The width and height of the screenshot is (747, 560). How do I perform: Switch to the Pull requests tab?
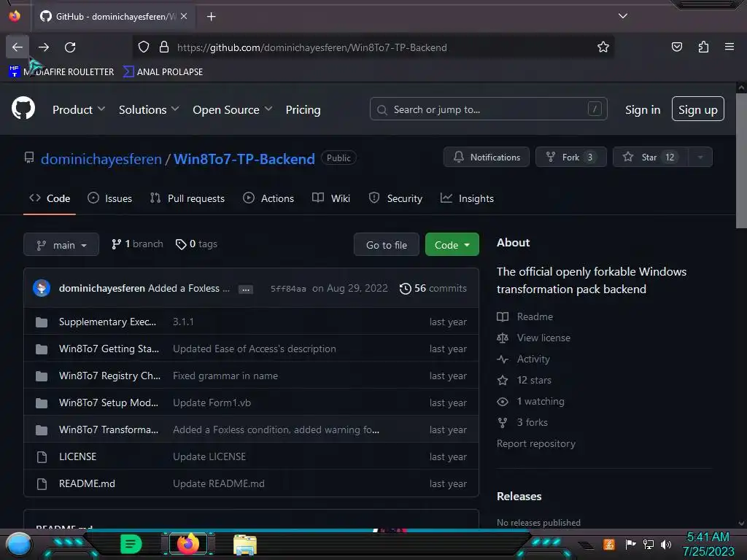187,198
